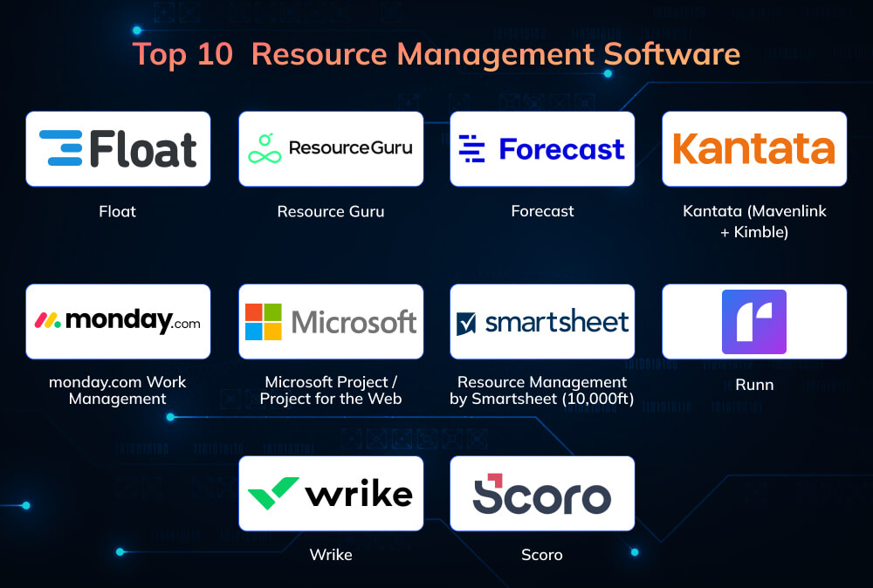873x588 pixels.
Task: Choose the monday.com logo tile
Action: click(x=118, y=321)
